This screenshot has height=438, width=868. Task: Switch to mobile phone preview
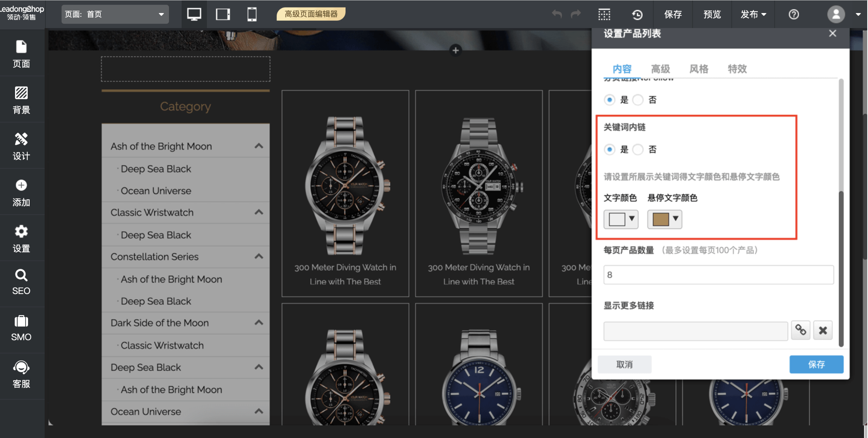[252, 15]
